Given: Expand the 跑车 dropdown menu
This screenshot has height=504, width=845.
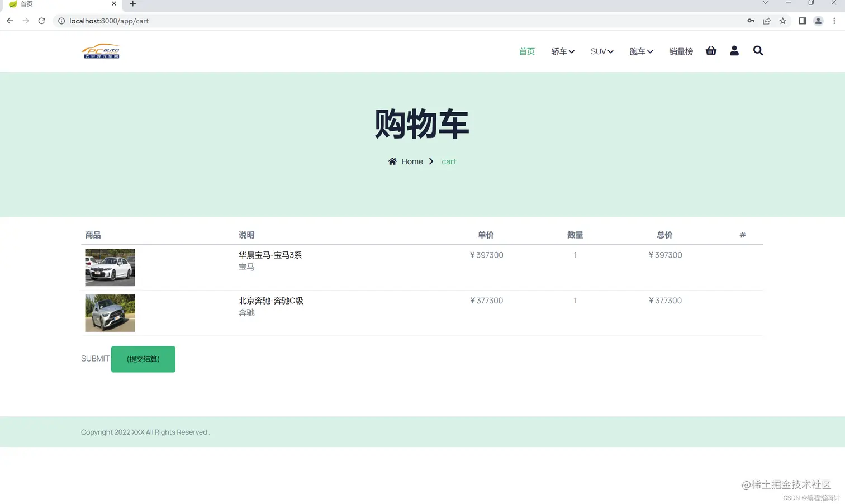Looking at the screenshot, I should [641, 51].
